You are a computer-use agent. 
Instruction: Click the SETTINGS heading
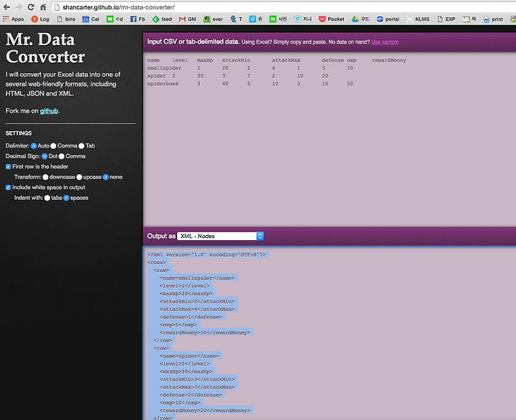pyautogui.click(x=19, y=133)
